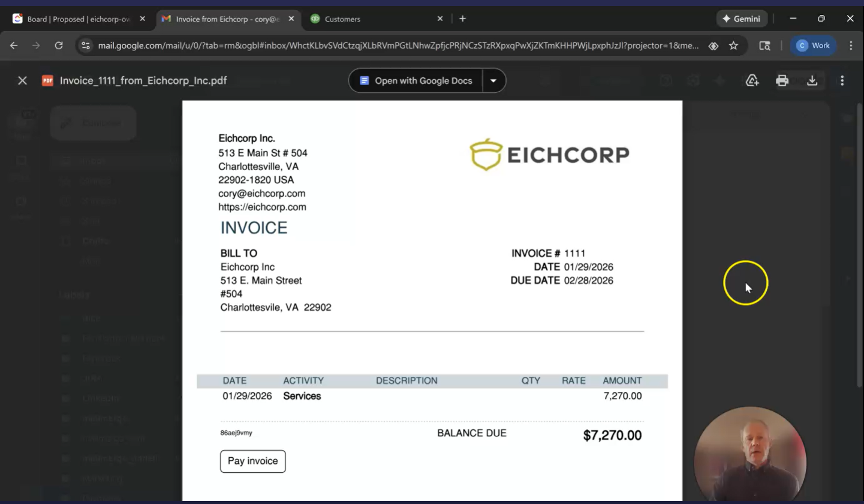Expand the Open with dropdown arrow
Viewport: 864px width, 504px height.
[x=493, y=81]
